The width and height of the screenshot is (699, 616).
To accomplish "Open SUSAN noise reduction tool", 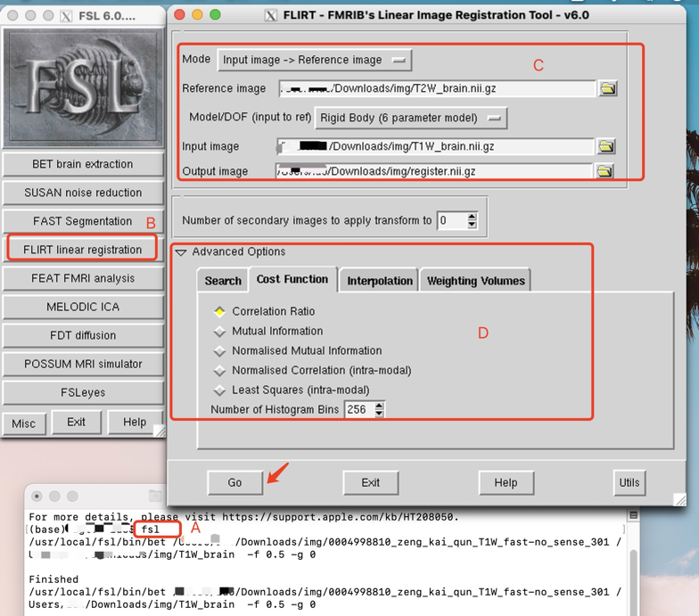I will point(83,193).
